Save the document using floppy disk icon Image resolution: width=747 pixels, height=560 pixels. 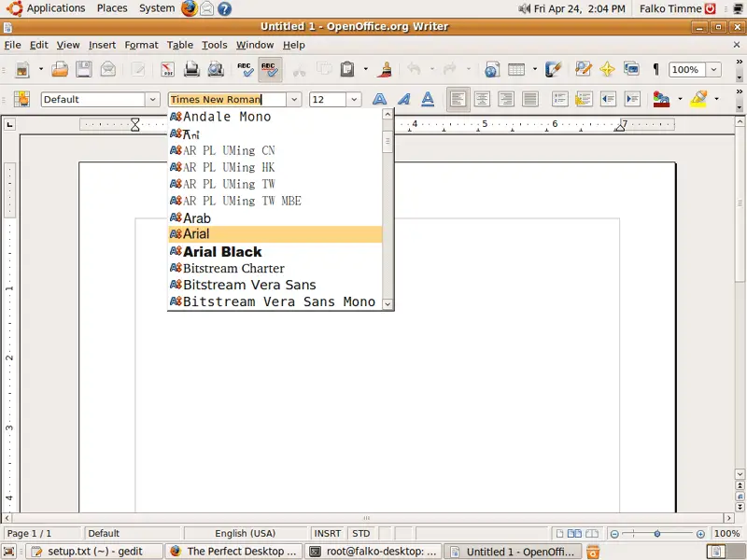tap(84, 69)
